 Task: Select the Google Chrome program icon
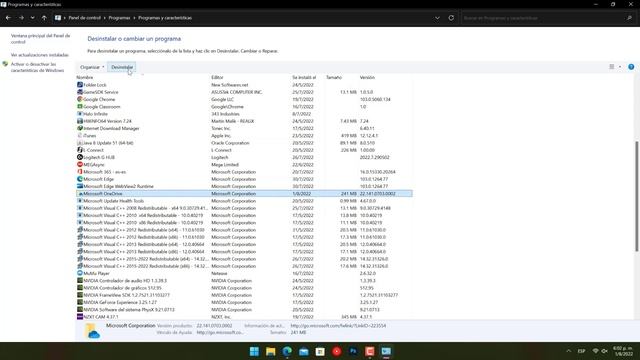pyautogui.click(x=80, y=99)
